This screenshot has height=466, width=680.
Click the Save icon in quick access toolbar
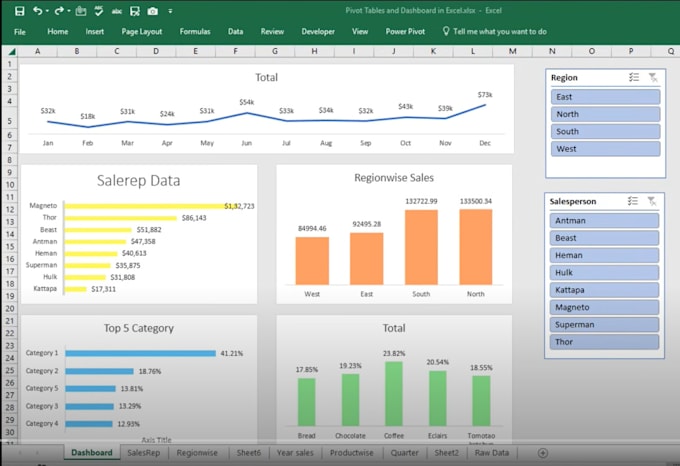coord(19,11)
